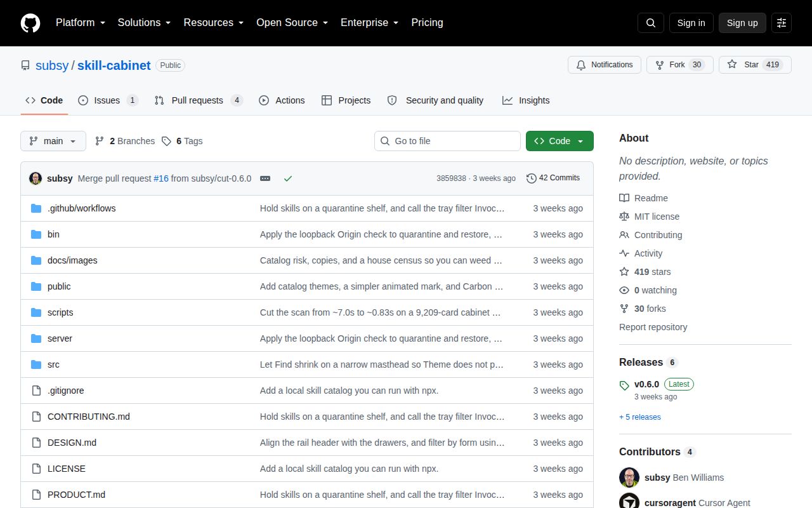Open the subsy owner link

[x=52, y=65]
